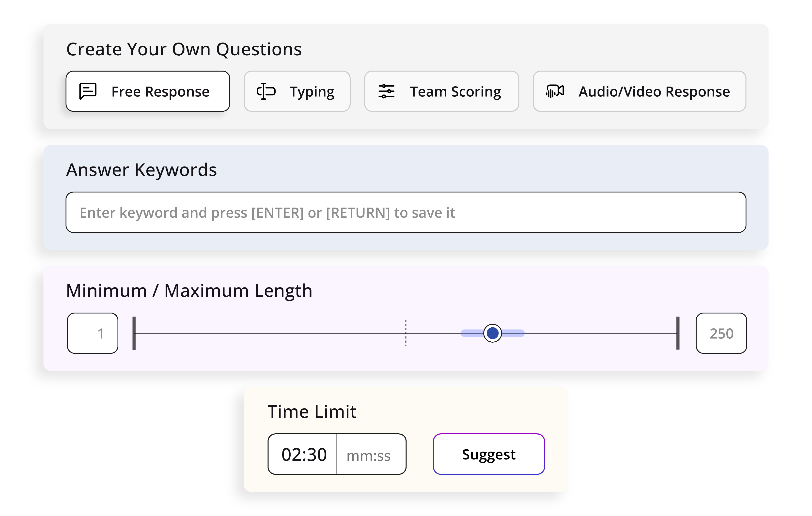The height and width of the screenshot is (516, 812).
Task: Select the Audio/Video Response option
Action: (x=639, y=91)
